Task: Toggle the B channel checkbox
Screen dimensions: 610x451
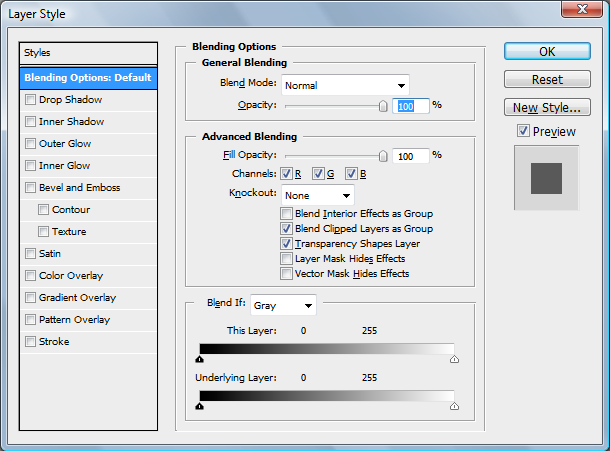Action: click(x=351, y=174)
